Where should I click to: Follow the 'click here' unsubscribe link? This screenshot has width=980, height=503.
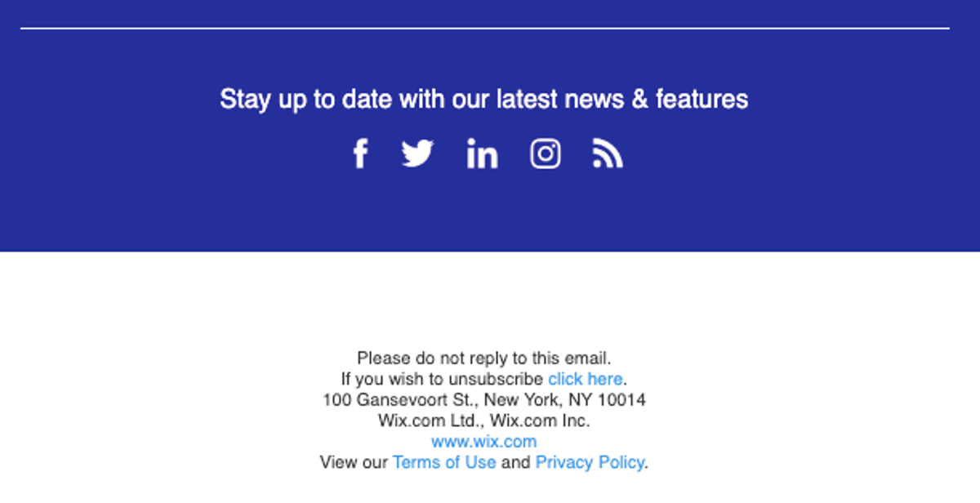click(585, 379)
